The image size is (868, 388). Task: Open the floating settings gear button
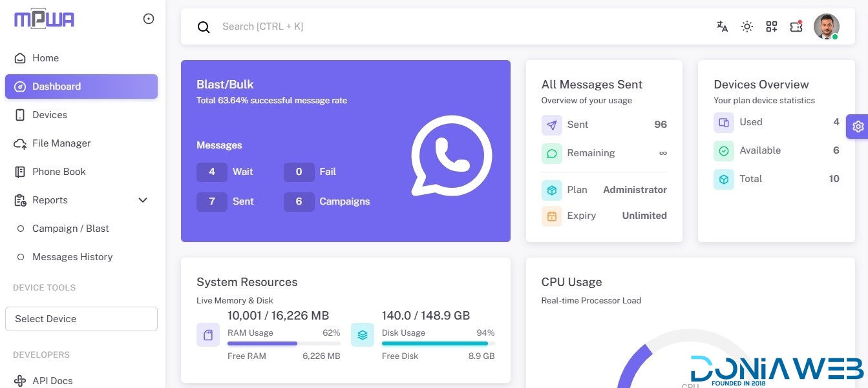pos(858,127)
